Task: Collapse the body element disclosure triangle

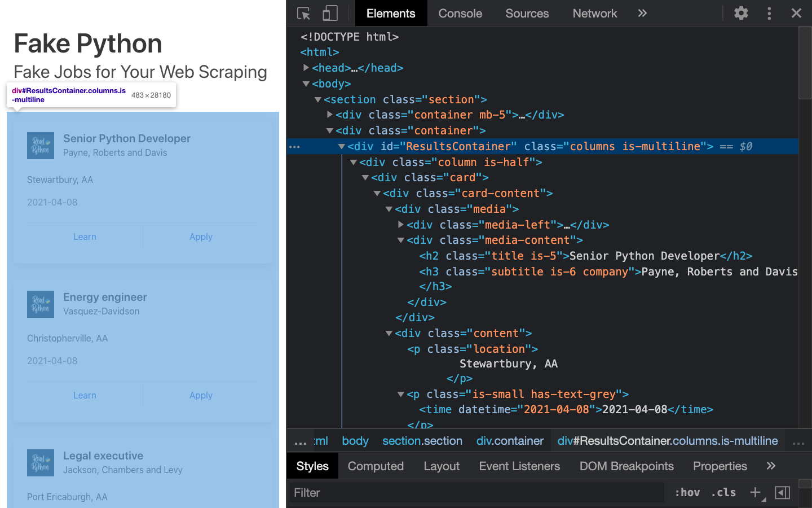Action: point(306,84)
